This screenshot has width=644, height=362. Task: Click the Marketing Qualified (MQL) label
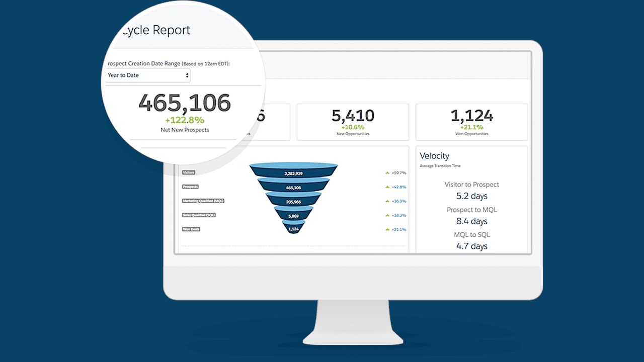coord(203,201)
